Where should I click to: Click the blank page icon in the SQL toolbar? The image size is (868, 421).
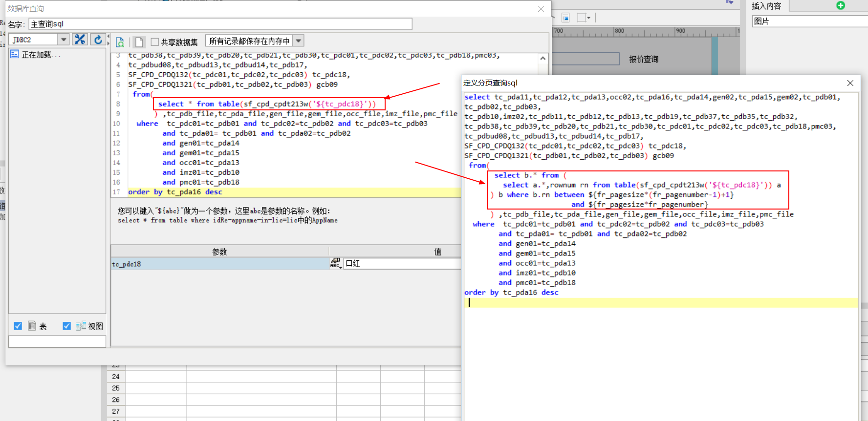pyautogui.click(x=139, y=42)
